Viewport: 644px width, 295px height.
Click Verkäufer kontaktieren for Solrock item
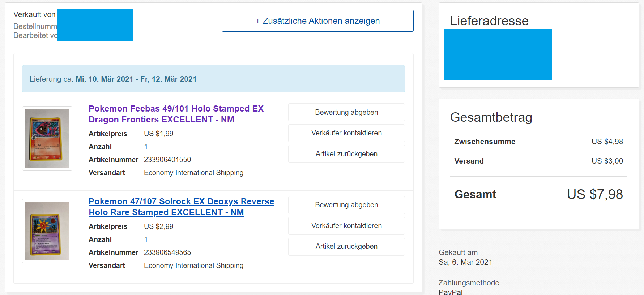[x=346, y=226]
